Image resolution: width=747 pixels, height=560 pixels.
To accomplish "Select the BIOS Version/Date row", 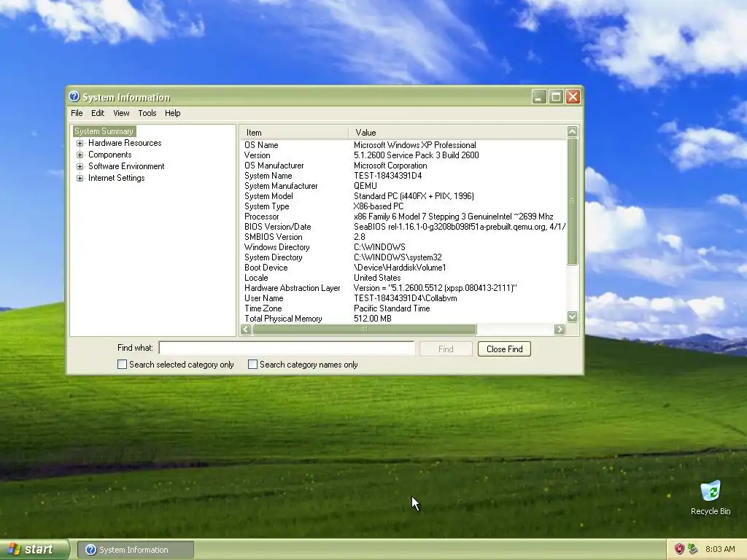I will coord(403,227).
